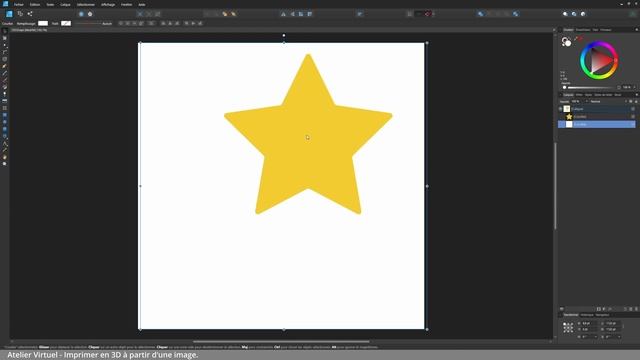Click the rotate toolbar icon beside flip
The image size is (640, 360).
click(x=301, y=14)
